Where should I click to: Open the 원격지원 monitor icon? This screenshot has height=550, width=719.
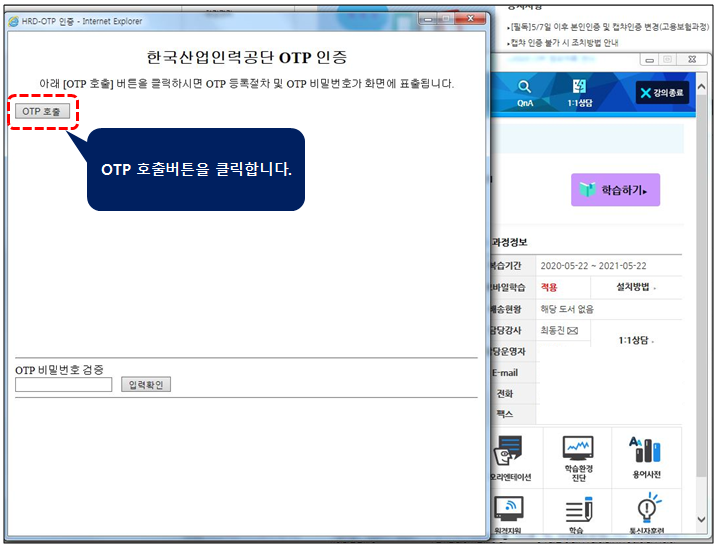tap(509, 511)
